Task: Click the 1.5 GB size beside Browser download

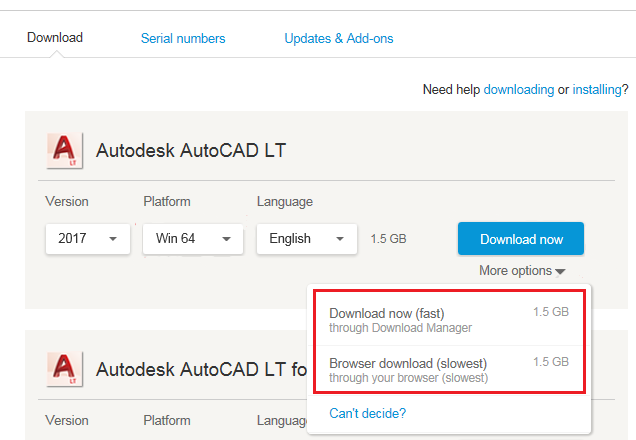Action: click(551, 362)
